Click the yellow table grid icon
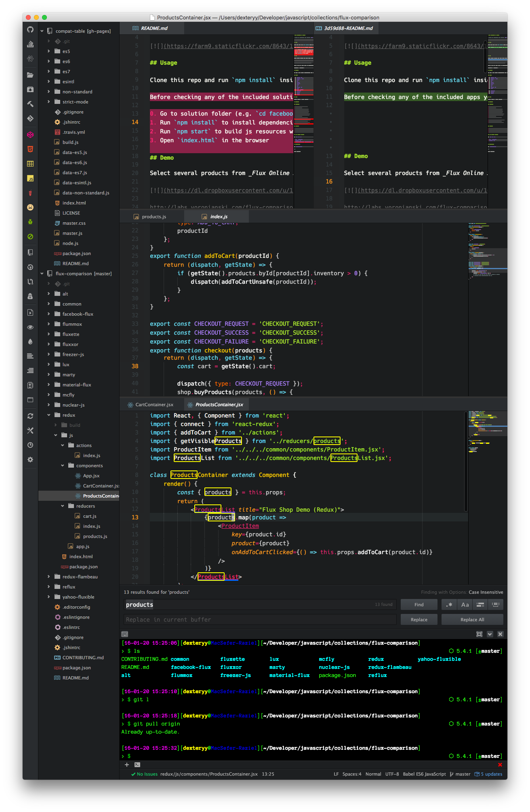 (x=30, y=164)
